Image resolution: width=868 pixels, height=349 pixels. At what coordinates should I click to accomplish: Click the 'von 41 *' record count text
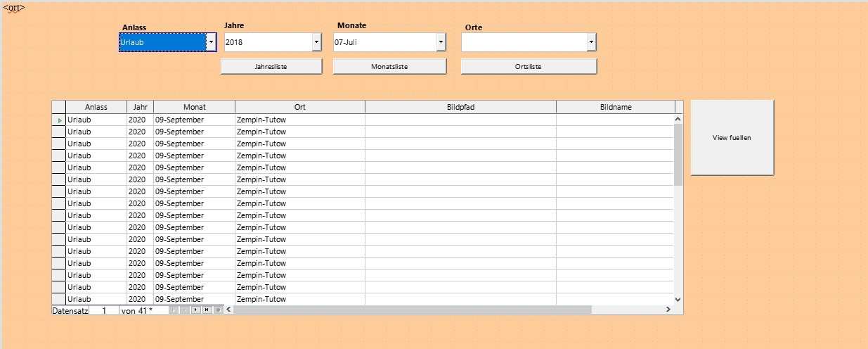tap(136, 310)
